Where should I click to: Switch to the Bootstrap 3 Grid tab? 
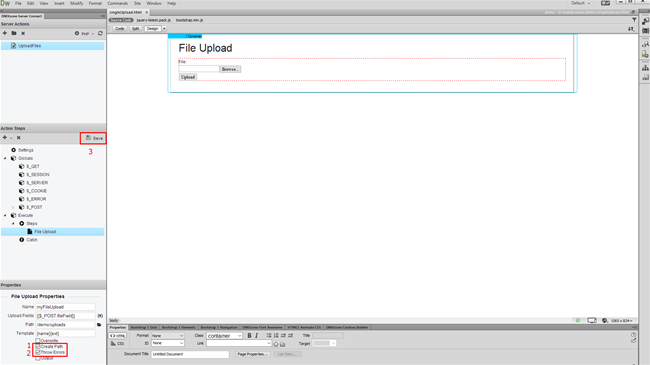point(144,327)
